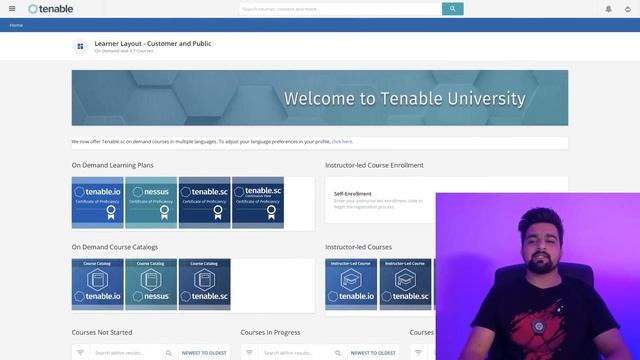Click the Learner Layout - Customer and Public title
This screenshot has height=360, width=640.
153,43
